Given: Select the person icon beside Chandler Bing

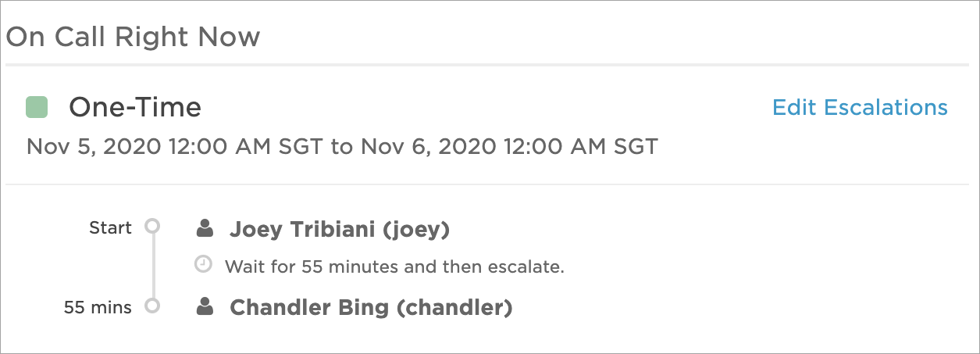Looking at the screenshot, I should [205, 306].
